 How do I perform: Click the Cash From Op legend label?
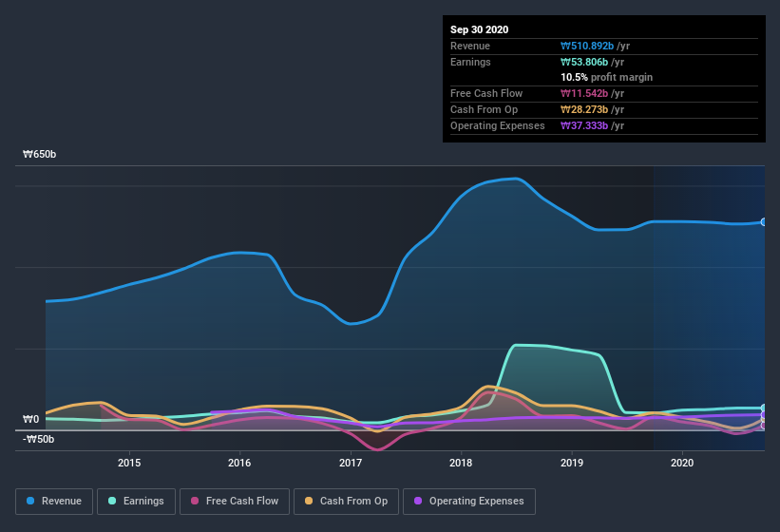[355, 501]
